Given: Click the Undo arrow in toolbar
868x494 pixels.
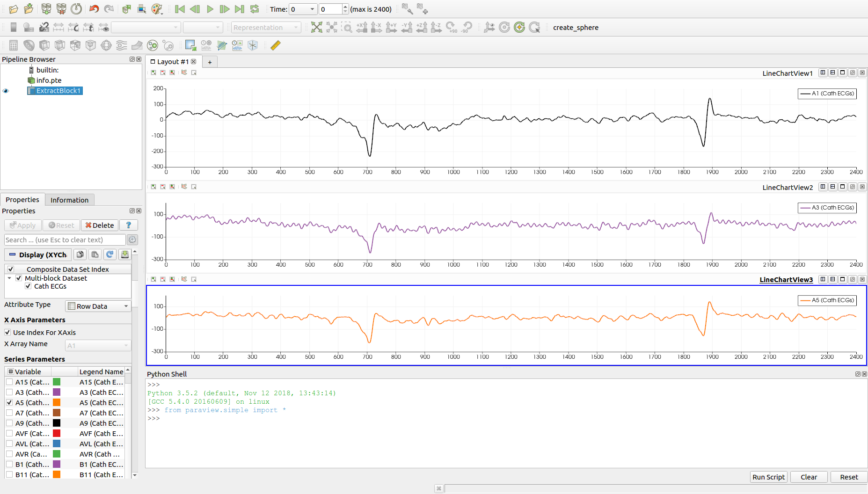Looking at the screenshot, I should tap(94, 9).
